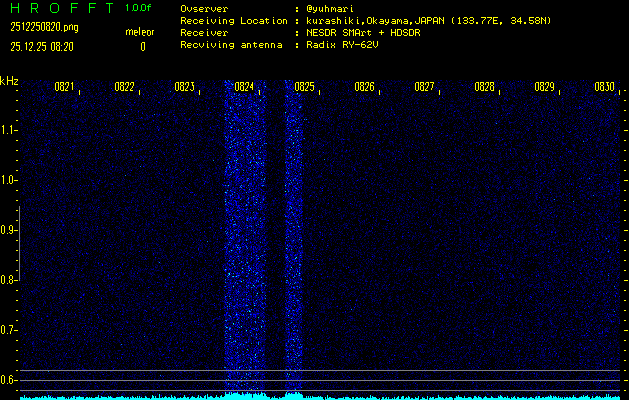629x400 pixels.
Task: Click the HROFFT title text
Action: [x=63, y=8]
